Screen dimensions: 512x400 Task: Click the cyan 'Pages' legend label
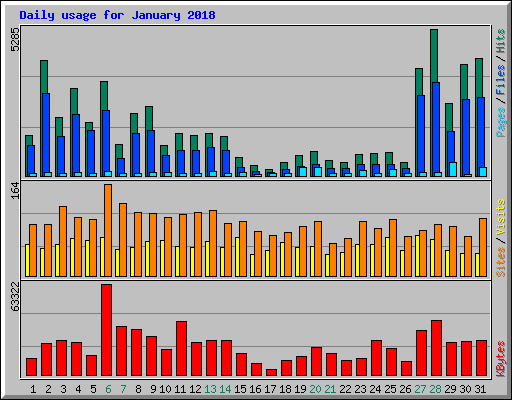[500, 122]
